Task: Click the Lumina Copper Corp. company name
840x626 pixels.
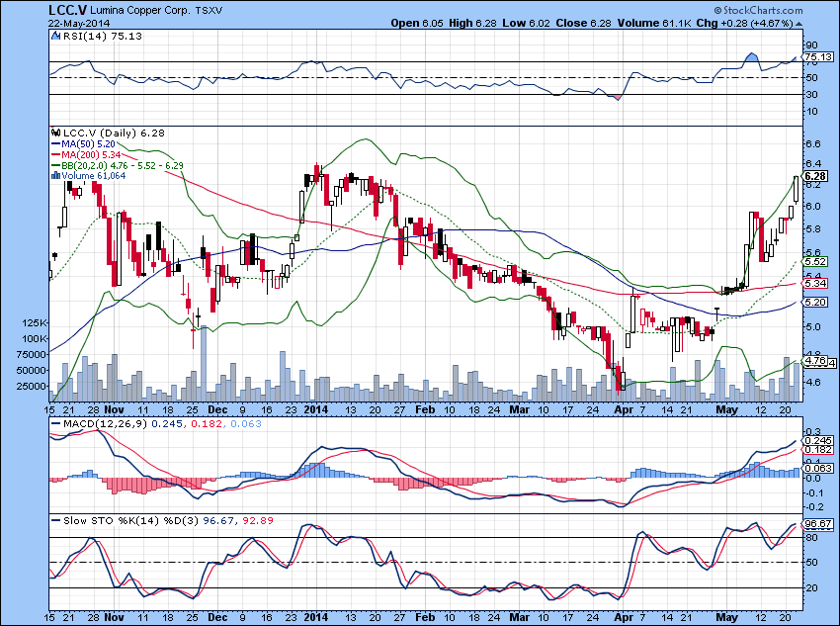Action: pyautogui.click(x=139, y=10)
